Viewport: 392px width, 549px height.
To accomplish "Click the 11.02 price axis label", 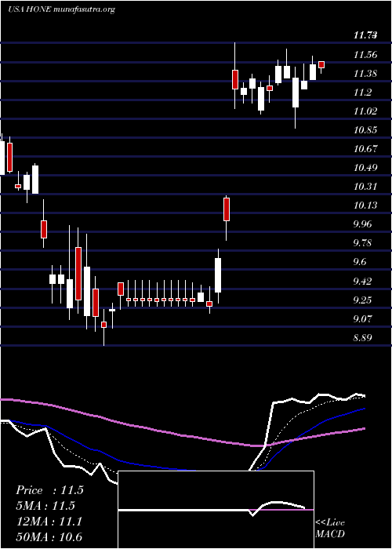I will pos(365,111).
